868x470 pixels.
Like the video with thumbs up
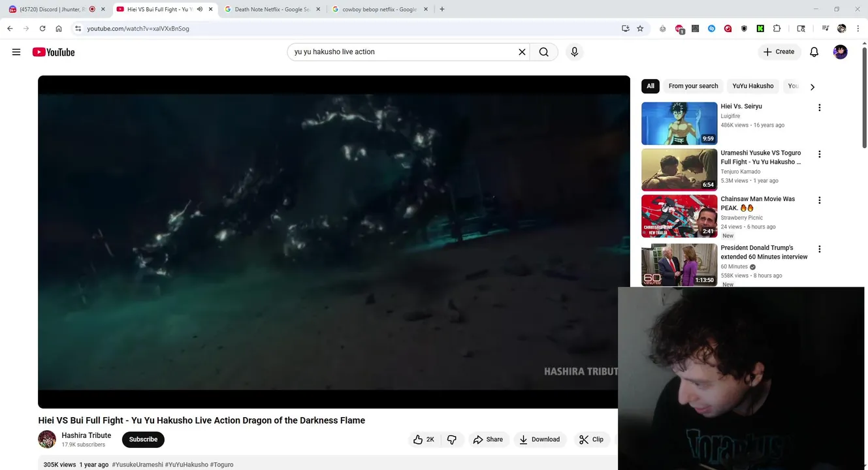pos(423,439)
